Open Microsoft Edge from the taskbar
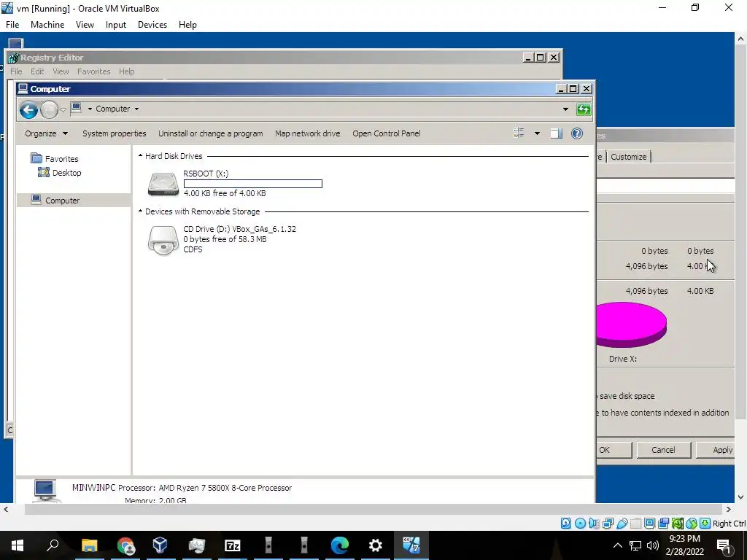The width and height of the screenshot is (747, 560). 340,545
